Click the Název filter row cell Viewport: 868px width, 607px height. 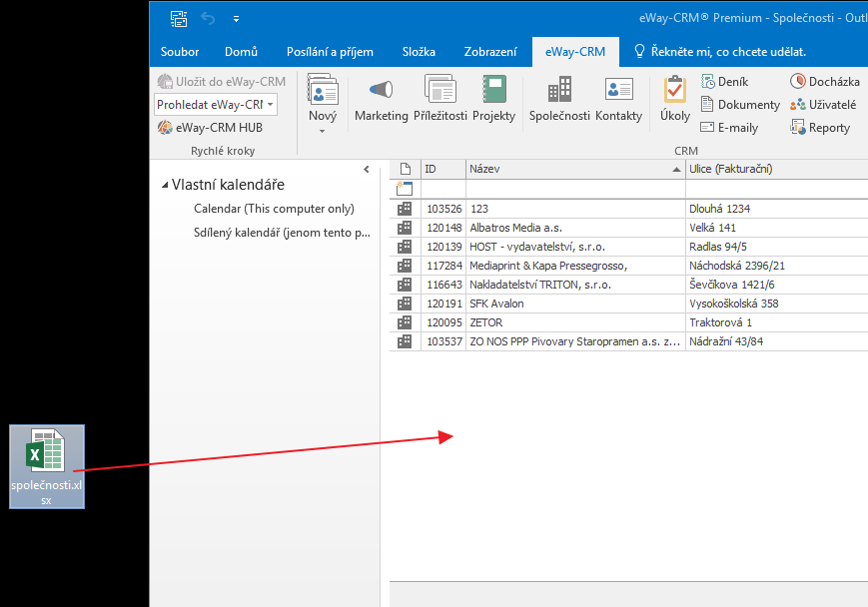tap(575, 189)
